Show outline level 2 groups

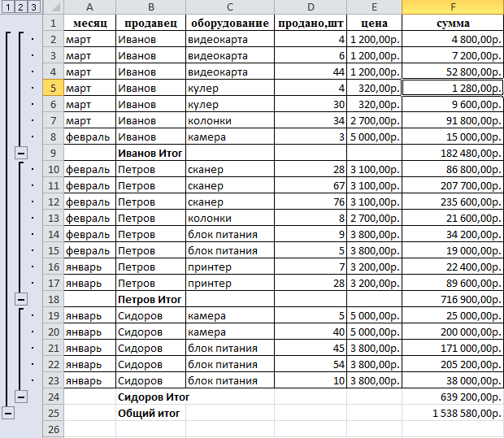[20, 7]
